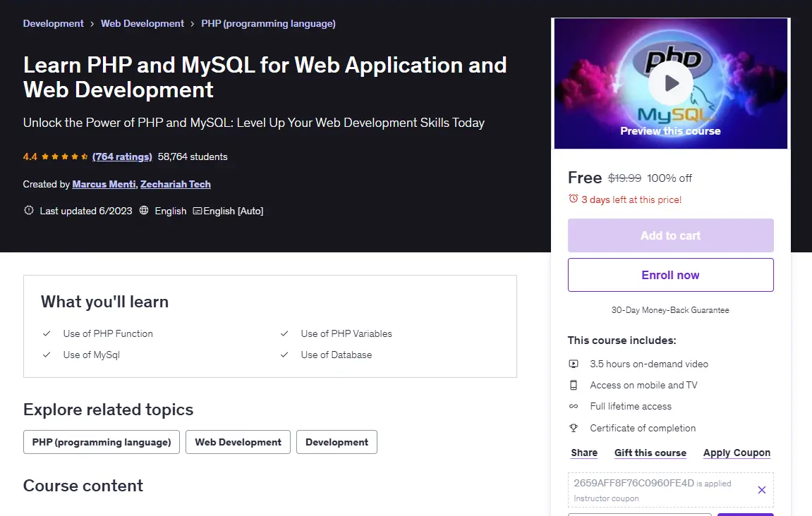Click checkmark beside Use of PHP Variables

(x=284, y=334)
